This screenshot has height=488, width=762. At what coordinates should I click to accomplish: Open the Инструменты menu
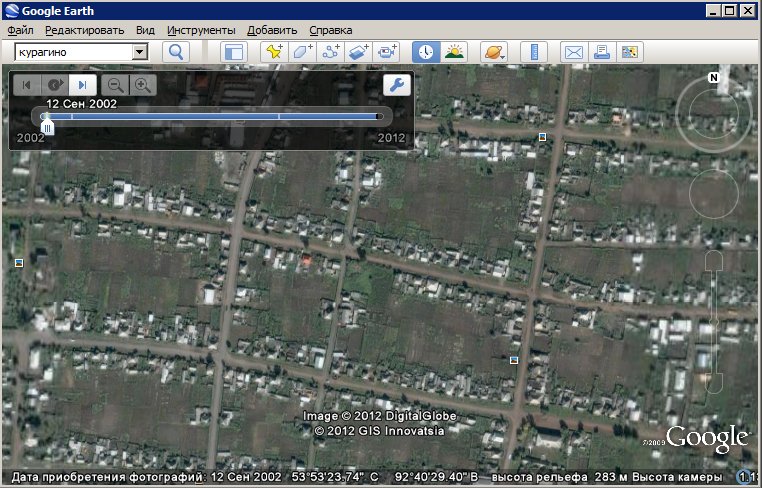pyautogui.click(x=201, y=30)
